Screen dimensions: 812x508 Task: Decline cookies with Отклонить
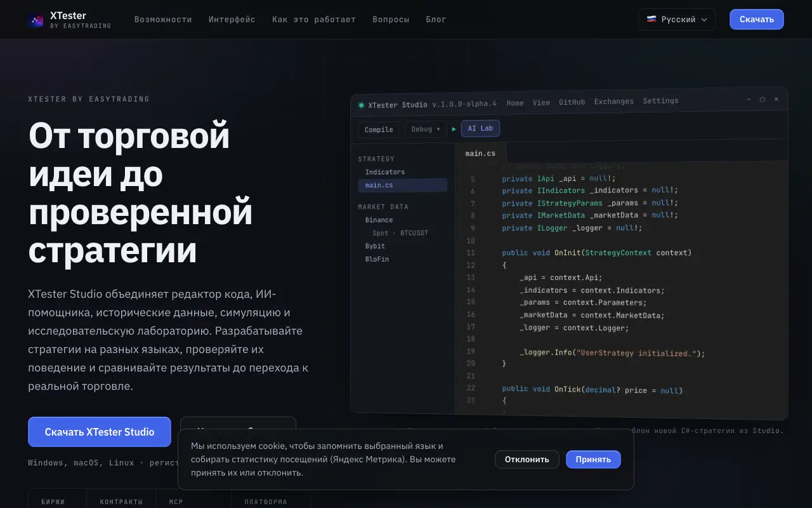pos(527,459)
